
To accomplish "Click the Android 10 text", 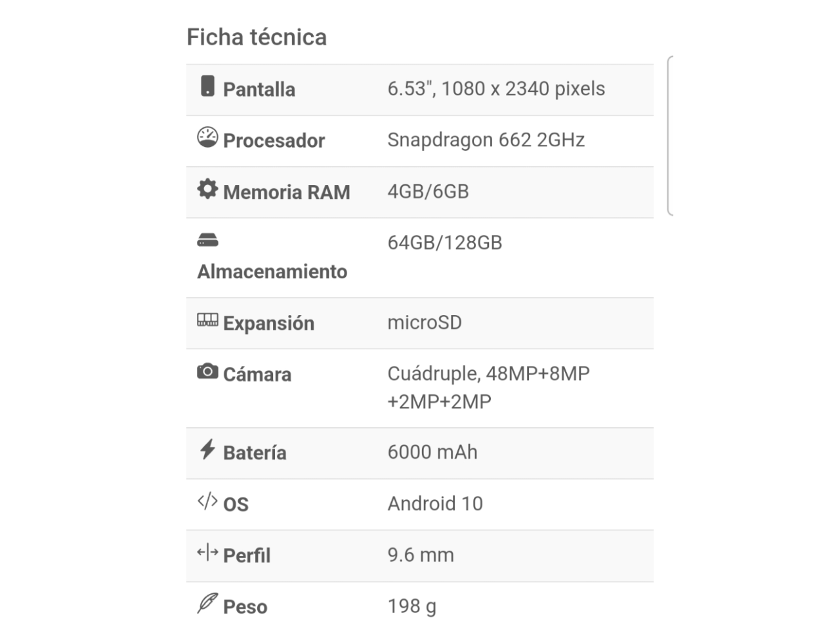I will (x=435, y=503).
